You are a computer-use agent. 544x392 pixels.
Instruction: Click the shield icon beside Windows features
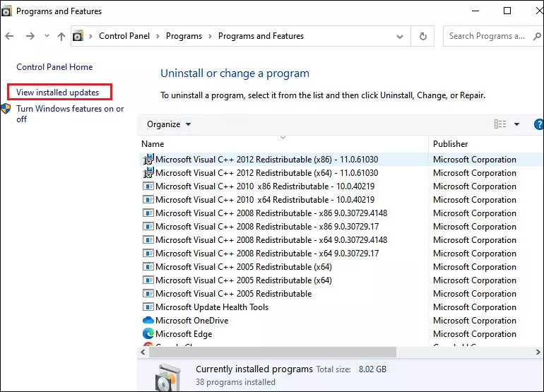(x=6, y=109)
